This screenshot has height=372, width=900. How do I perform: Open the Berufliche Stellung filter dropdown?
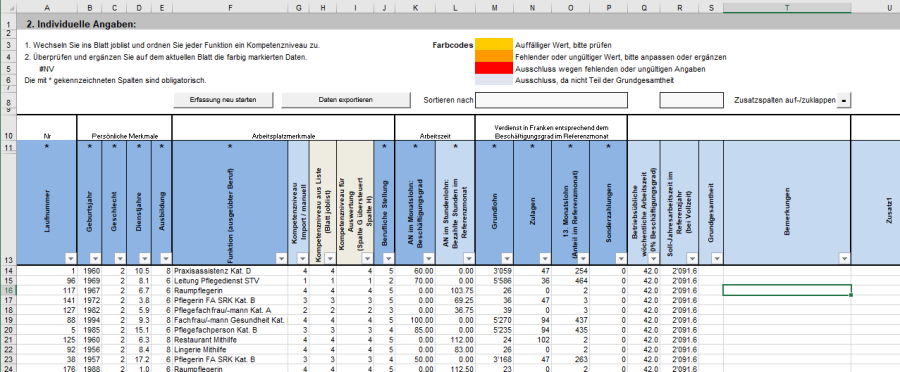pos(388,258)
